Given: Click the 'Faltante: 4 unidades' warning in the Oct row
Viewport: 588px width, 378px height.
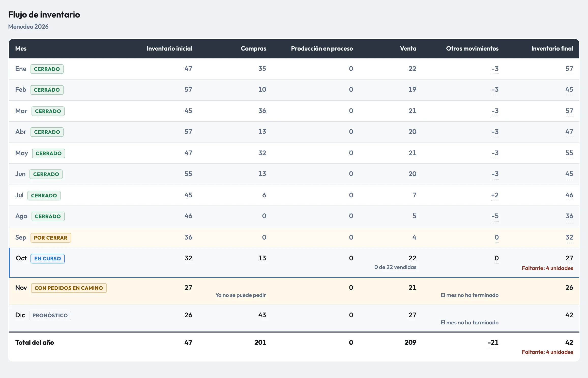Looking at the screenshot, I should [547, 268].
